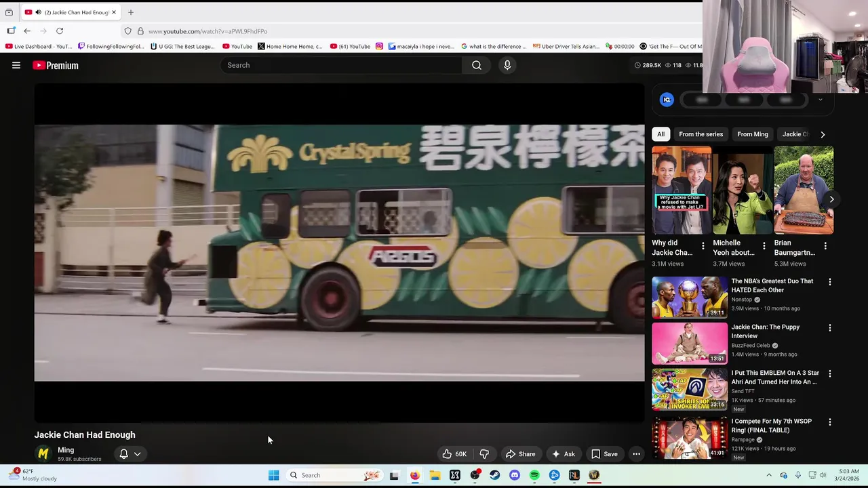Image resolution: width=868 pixels, height=488 pixels.
Task: Play the Send TFT EMBLEM video thumbnail
Action: pyautogui.click(x=690, y=389)
